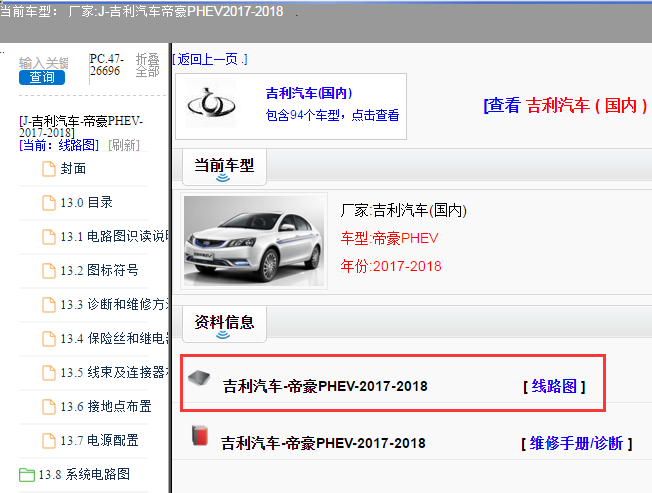Screen dimensions: 652x493
Task: Click the PC.47-26696 code text
Action: coord(107,65)
